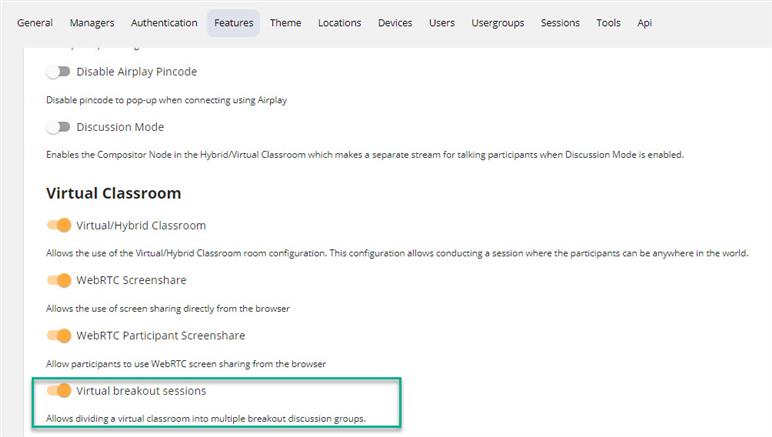Click the Virtual breakout sessions label
This screenshot has height=437, width=772.
coord(141,391)
